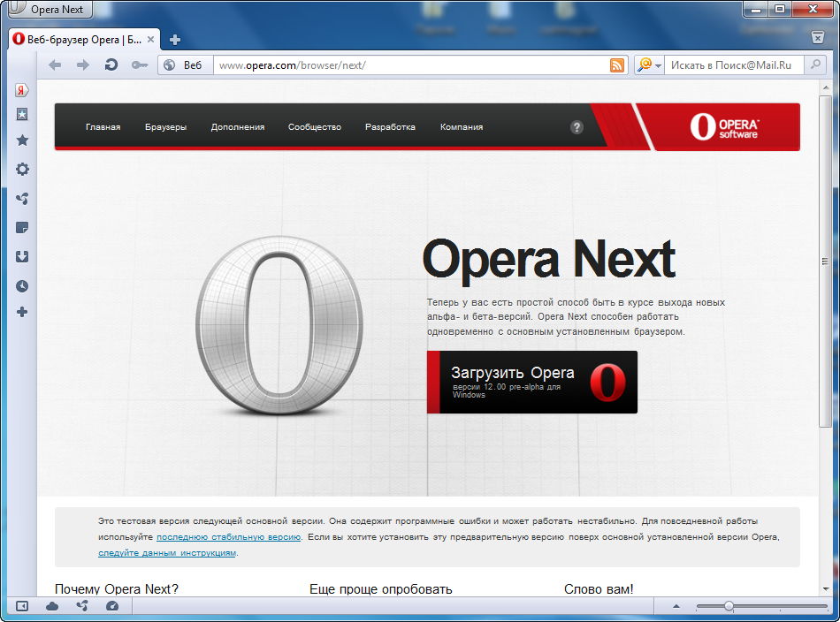This screenshot has height=622, width=840.
Task: Toggle the sidebar panel button in status bar
Action: [22, 606]
